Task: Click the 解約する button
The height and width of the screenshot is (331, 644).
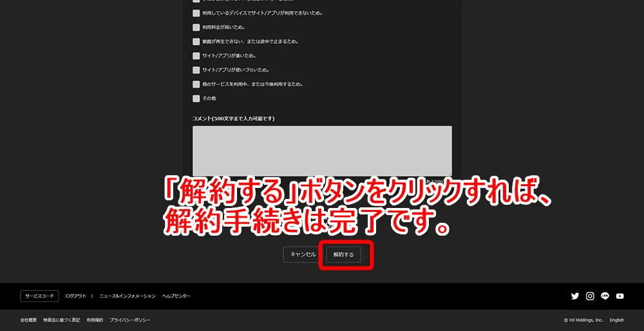Action: (343, 254)
